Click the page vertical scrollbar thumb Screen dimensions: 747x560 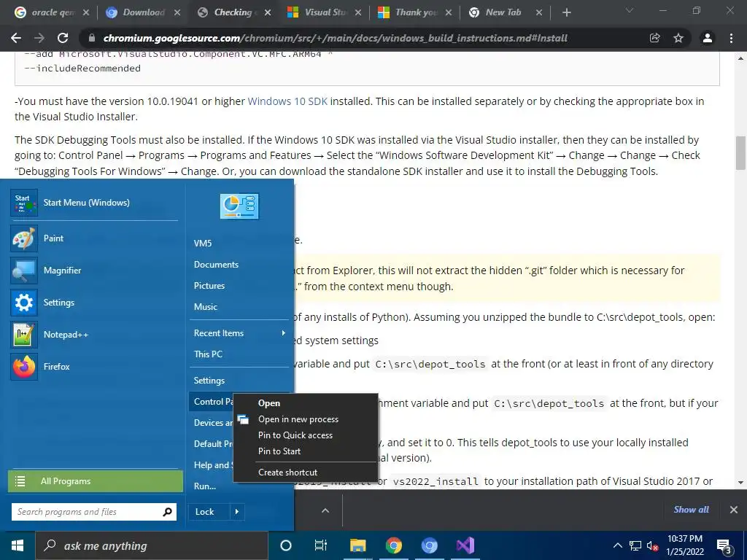tap(740, 153)
